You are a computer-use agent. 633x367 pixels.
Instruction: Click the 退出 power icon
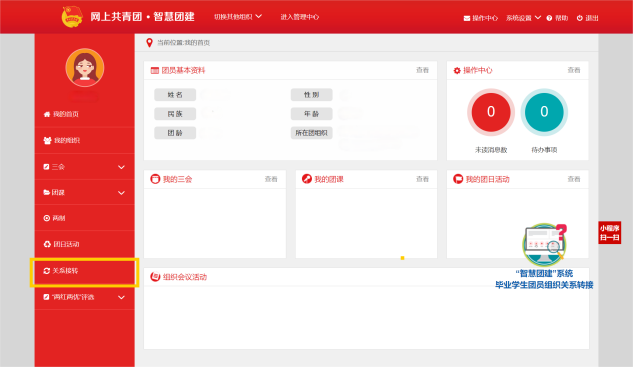point(580,18)
